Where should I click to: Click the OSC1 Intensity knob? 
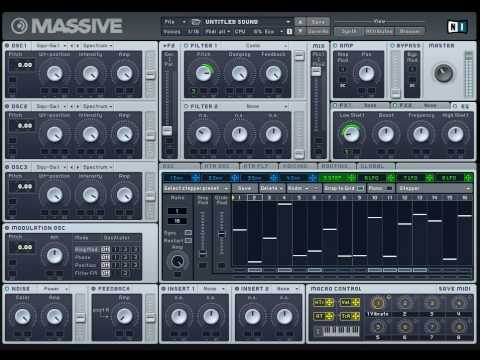[90, 73]
